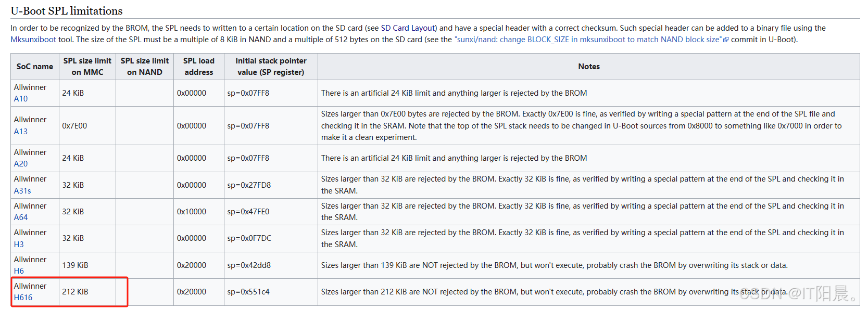Select the sp=0x0F7DC stack pointer cell
Image resolution: width=868 pixels, height=309 pixels.
coord(271,238)
